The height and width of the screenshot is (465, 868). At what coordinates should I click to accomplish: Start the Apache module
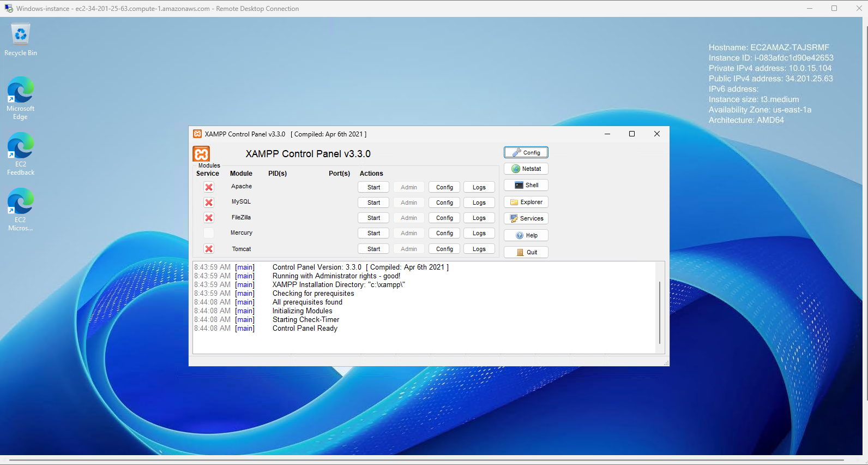coord(373,187)
